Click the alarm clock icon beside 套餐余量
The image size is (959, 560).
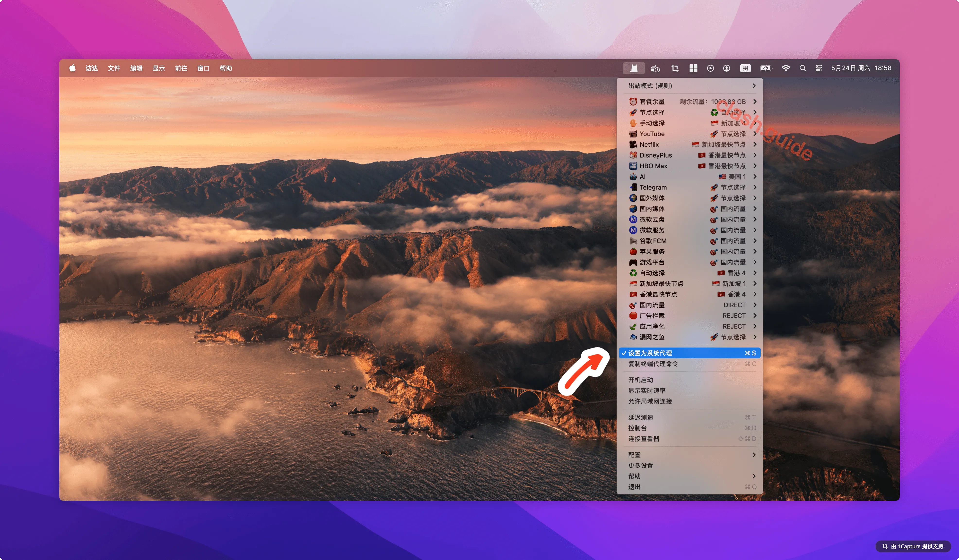[633, 102]
